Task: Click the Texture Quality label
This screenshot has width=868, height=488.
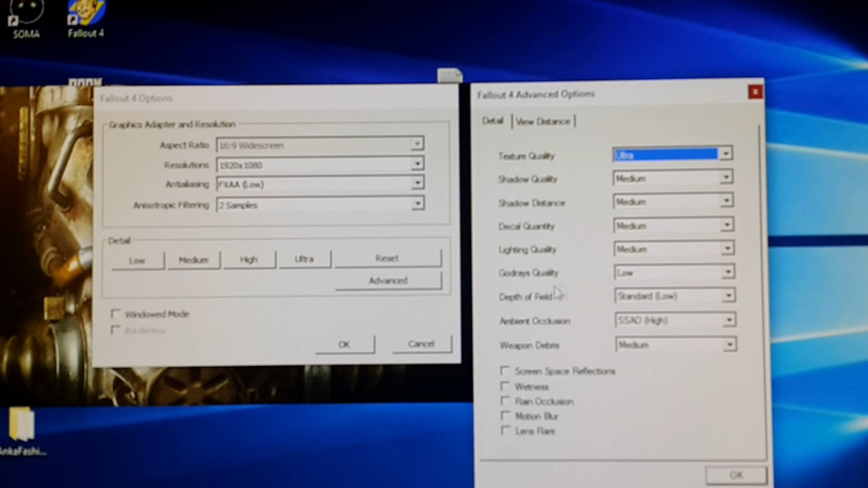Action: tap(526, 156)
